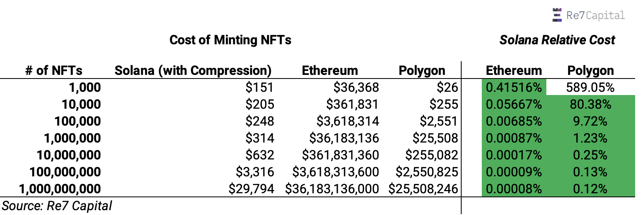Image resolution: width=644 pixels, height=215 pixels.
Task: Select the "Cost of Minting NFTs" title
Action: tap(230, 40)
